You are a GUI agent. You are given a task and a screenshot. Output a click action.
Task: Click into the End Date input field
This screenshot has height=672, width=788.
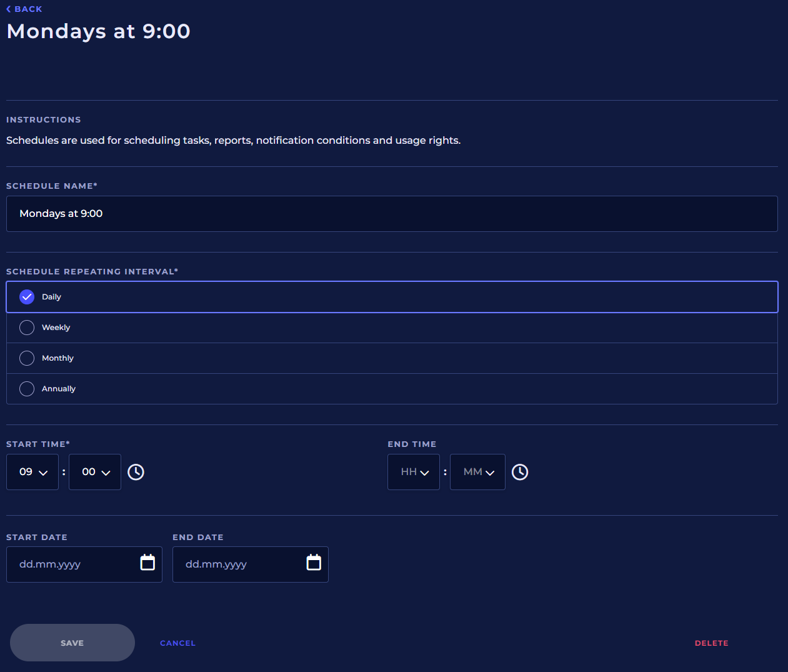238,564
